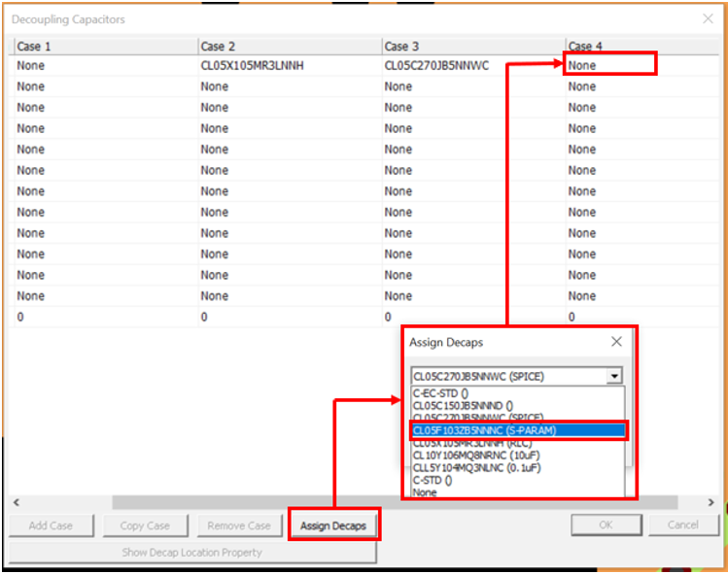Choose C-EC-STD () in decap list
Screen dimensions: 728x574
click(440, 392)
